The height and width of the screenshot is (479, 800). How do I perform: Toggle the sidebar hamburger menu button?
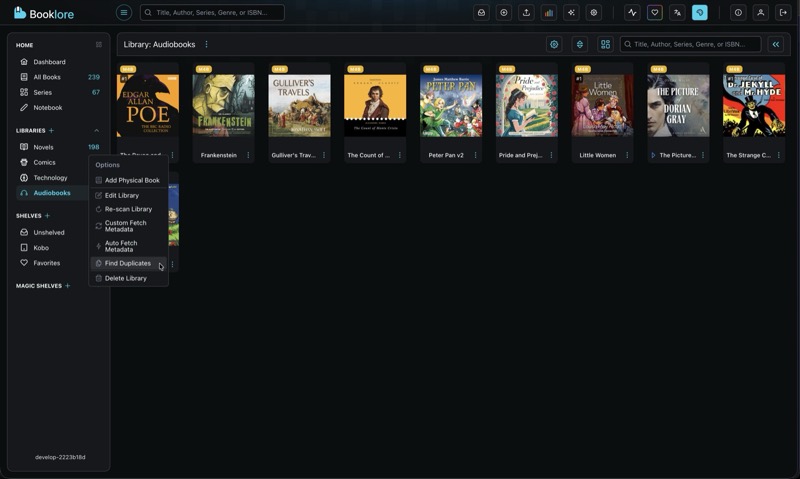click(x=123, y=12)
